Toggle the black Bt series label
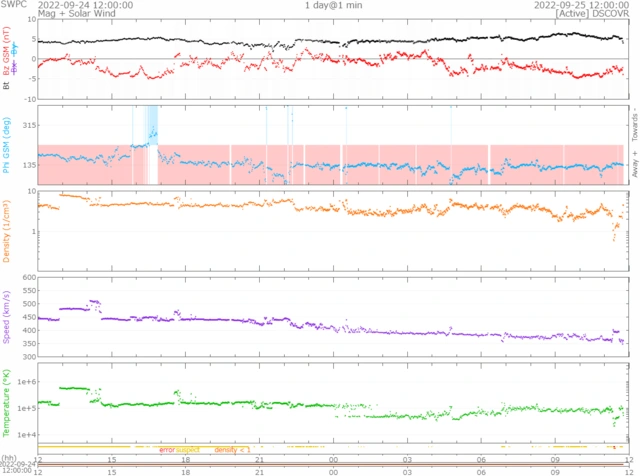Image resolution: width=640 pixels, height=476 pixels. coord(6,86)
